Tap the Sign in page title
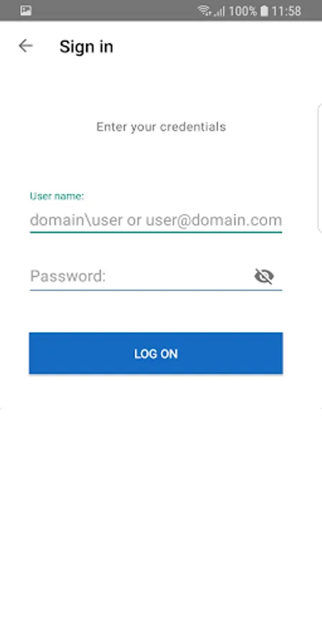Image resolution: width=322 pixels, height=644 pixels. coord(87,47)
